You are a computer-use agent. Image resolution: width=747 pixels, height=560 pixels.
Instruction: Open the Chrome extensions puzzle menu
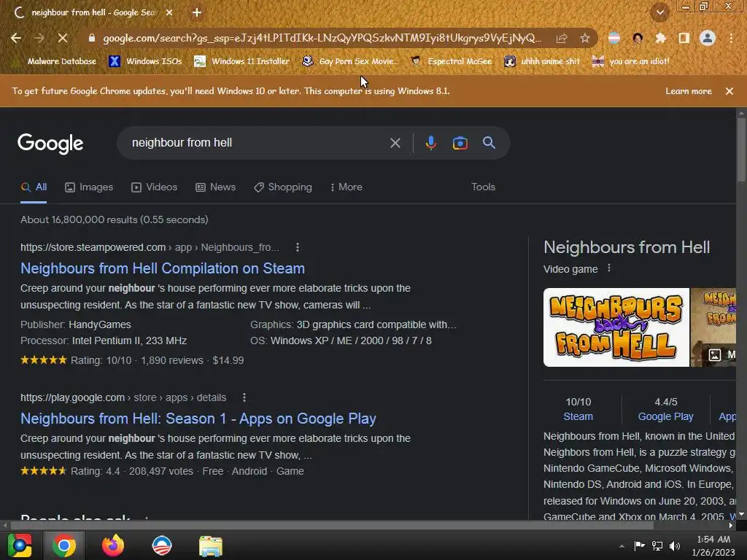(660, 38)
